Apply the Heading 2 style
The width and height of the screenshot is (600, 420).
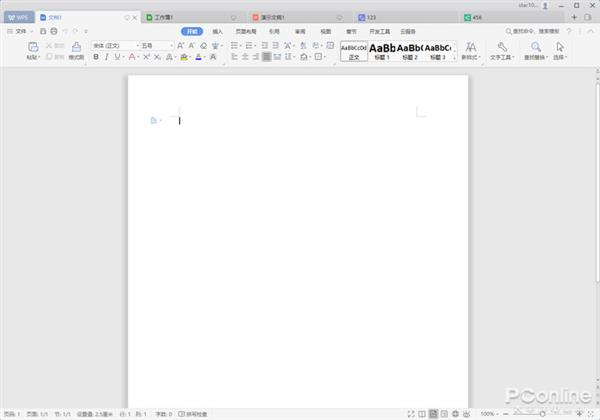click(410, 51)
